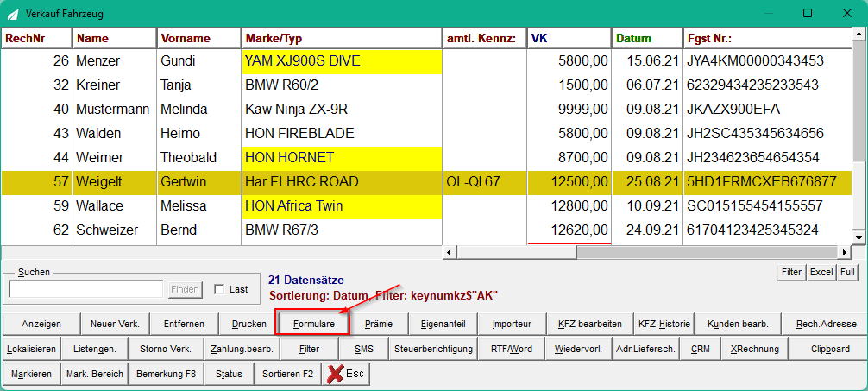Screen dimensions: 868x391
Task: Click the Datum column header
Action: point(647,38)
